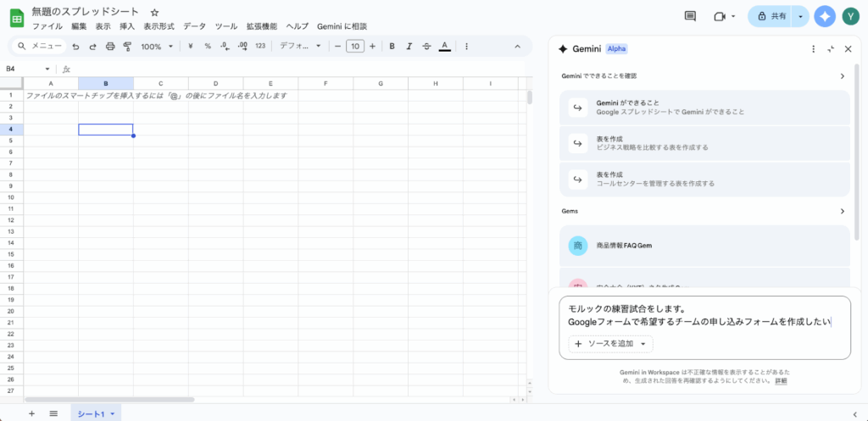The height and width of the screenshot is (421, 868).
Task: Click the print icon
Action: tap(109, 47)
